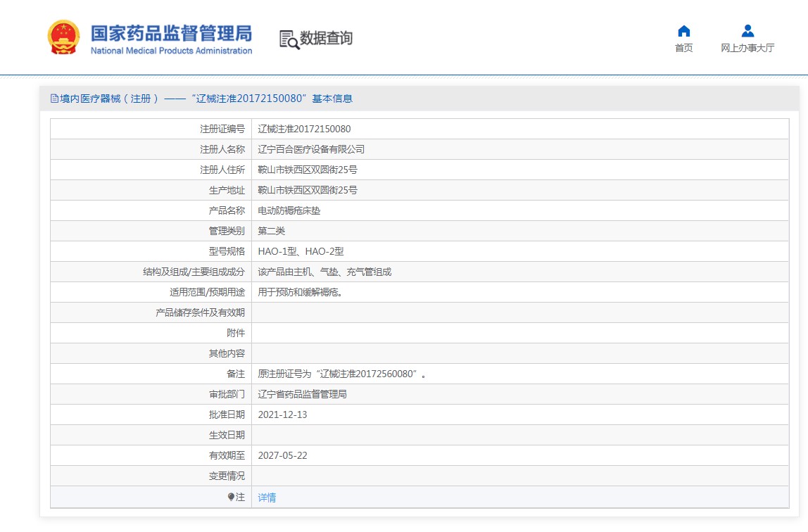This screenshot has width=808, height=532.
Task: Click the 产品储存条件及有效期 label
Action: tap(201, 312)
